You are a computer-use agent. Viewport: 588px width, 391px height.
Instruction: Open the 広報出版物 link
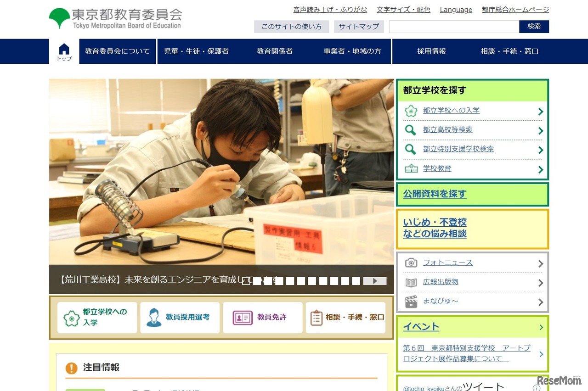click(441, 282)
